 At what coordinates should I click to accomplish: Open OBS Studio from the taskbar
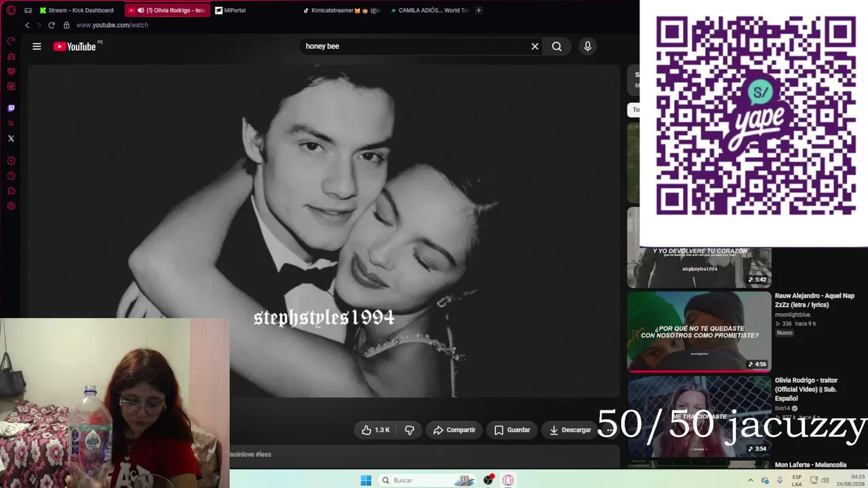click(x=488, y=481)
